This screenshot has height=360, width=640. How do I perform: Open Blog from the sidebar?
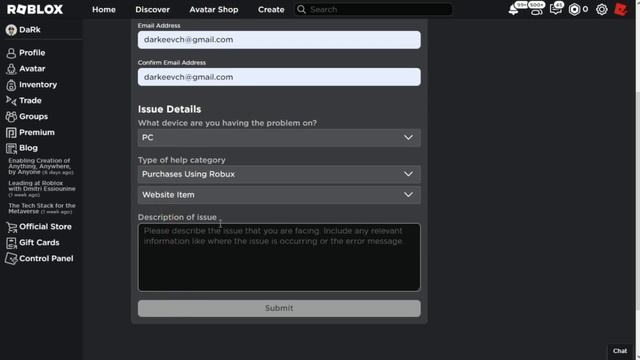coord(28,148)
